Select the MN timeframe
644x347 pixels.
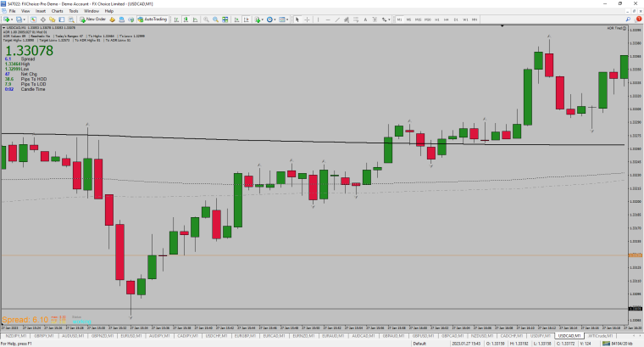(x=475, y=20)
